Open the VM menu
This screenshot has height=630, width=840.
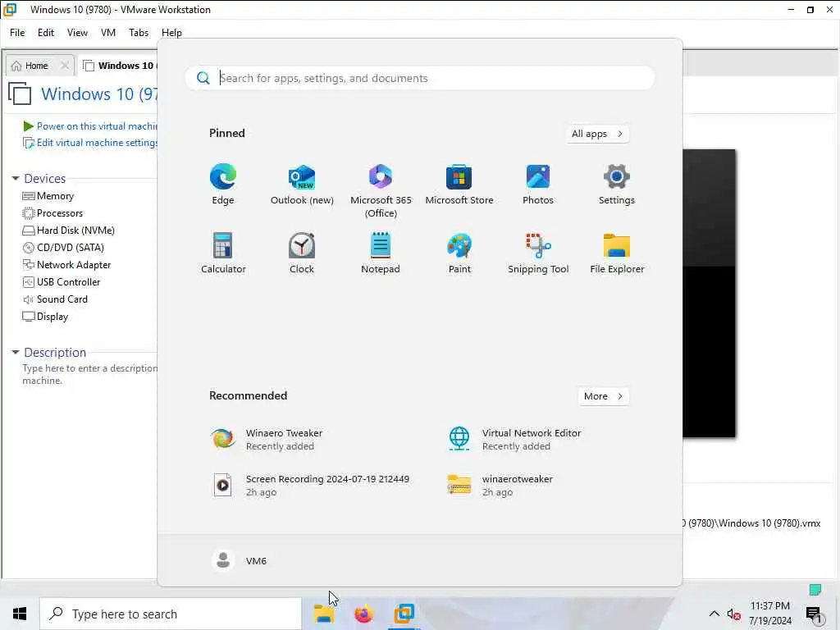(x=108, y=33)
